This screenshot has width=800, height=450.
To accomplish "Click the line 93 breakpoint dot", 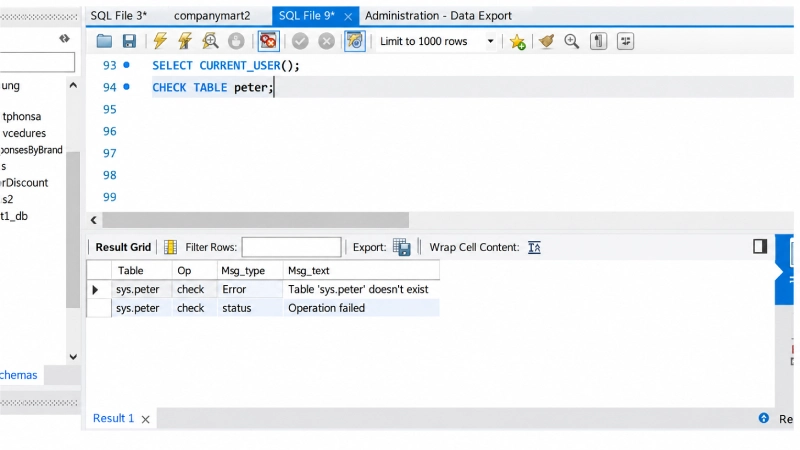I will (127, 65).
